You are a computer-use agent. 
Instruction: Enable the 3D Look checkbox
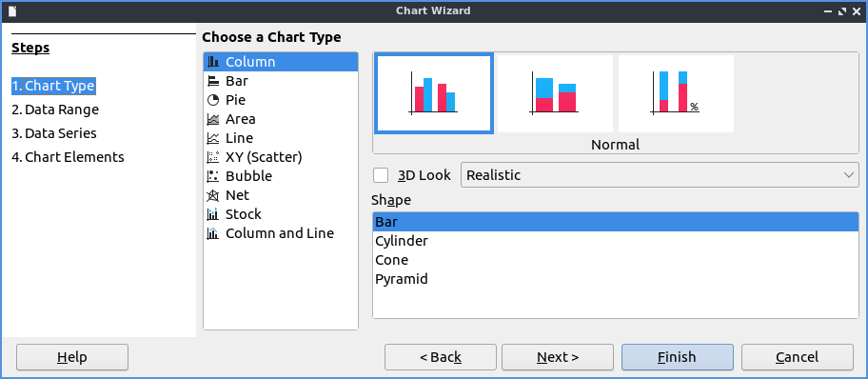pos(381,175)
